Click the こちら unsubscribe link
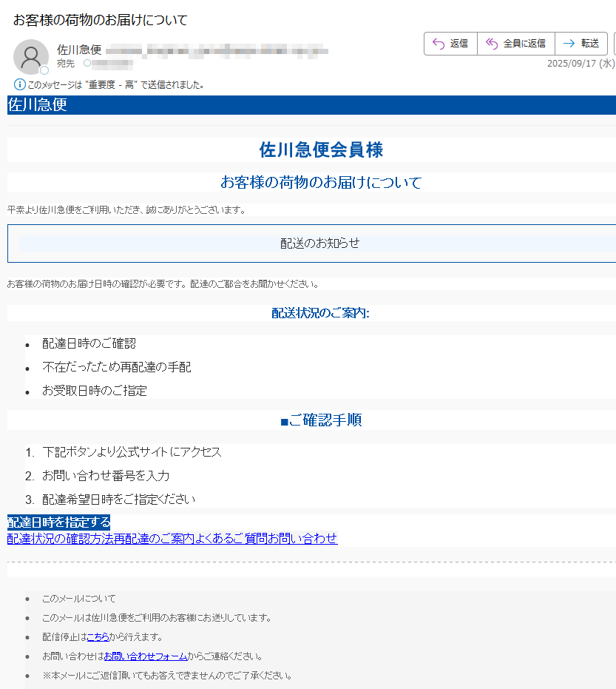Image resolution: width=616 pixels, height=689 pixels. pyautogui.click(x=98, y=636)
